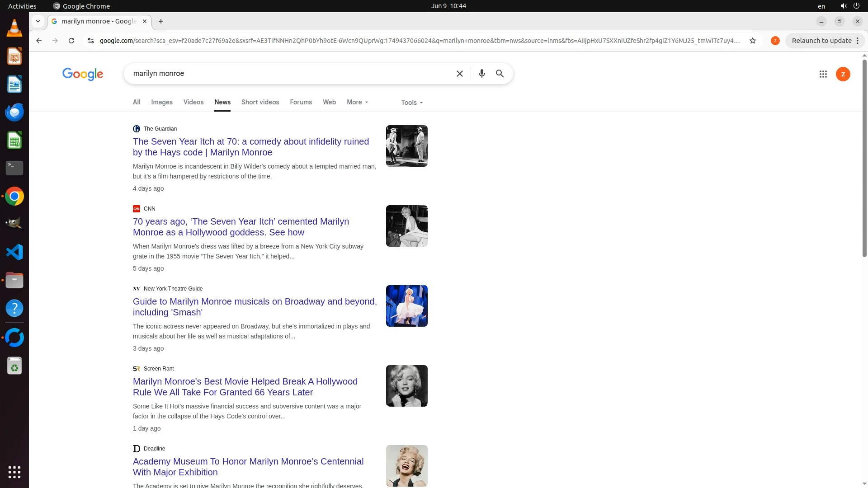The image size is (868, 488).
Task: Switch to the Short videos tab
Action: click(260, 102)
